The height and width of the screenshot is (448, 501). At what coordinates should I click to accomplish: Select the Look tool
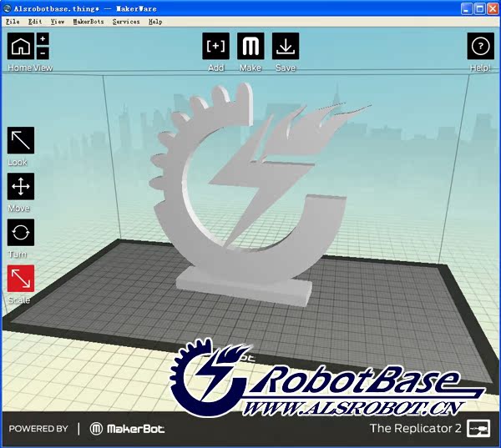point(21,140)
